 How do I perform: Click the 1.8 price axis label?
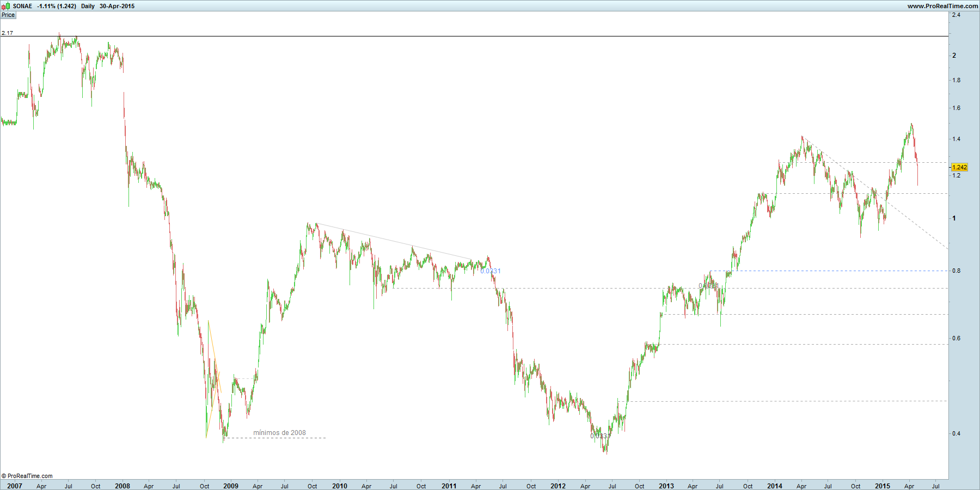[x=956, y=80]
